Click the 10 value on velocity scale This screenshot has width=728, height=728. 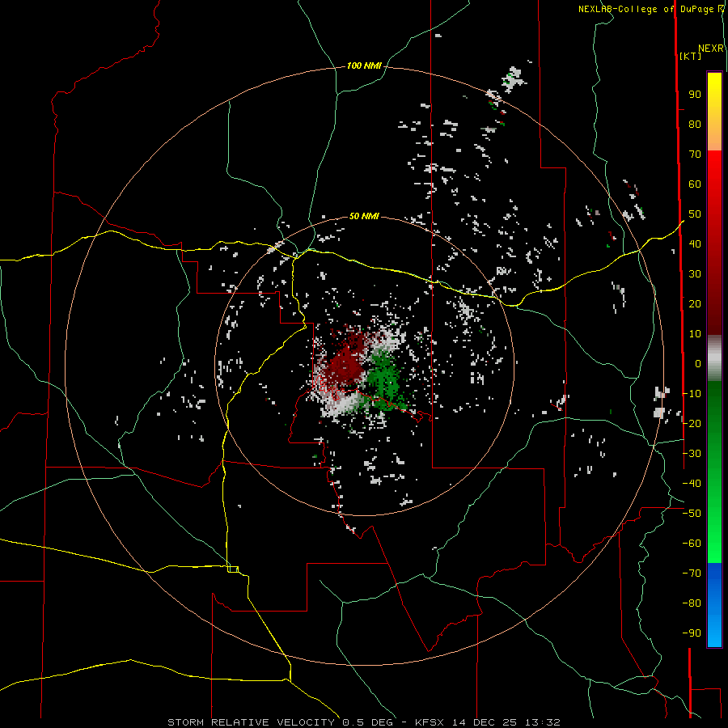coord(695,334)
